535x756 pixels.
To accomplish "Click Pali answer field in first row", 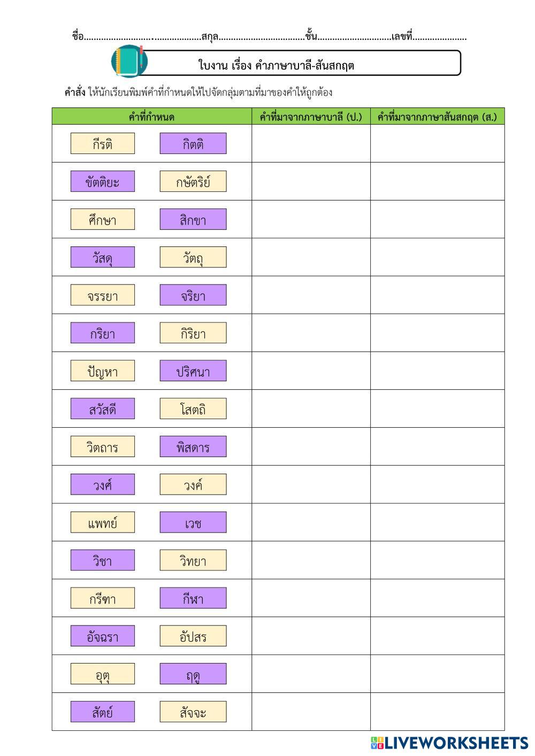I will pyautogui.click(x=311, y=144).
